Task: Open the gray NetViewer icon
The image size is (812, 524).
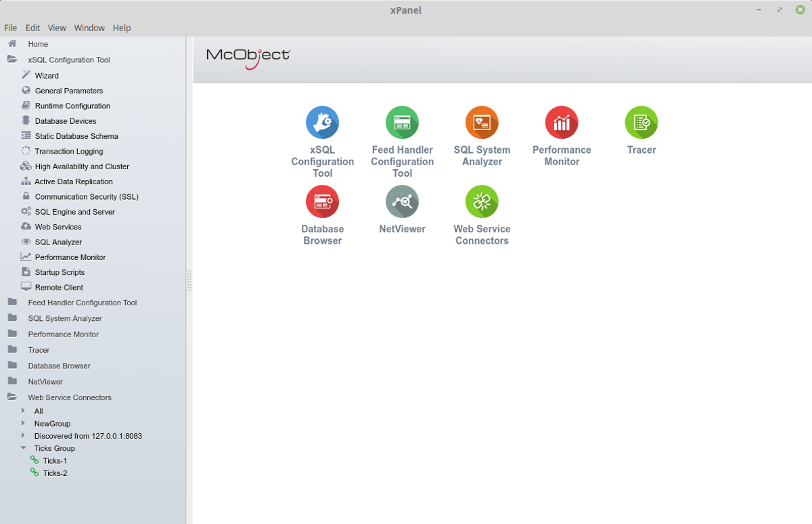Action: coord(402,202)
